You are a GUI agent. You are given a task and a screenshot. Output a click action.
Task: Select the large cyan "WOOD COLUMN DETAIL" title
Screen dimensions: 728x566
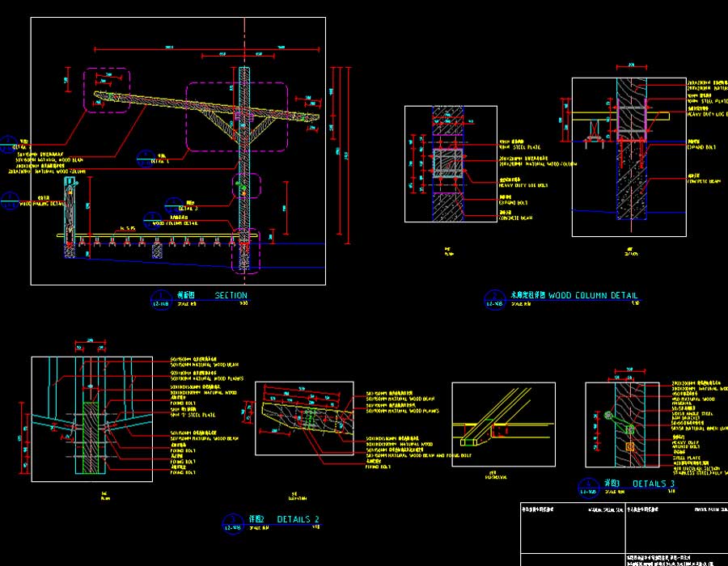[x=593, y=295]
